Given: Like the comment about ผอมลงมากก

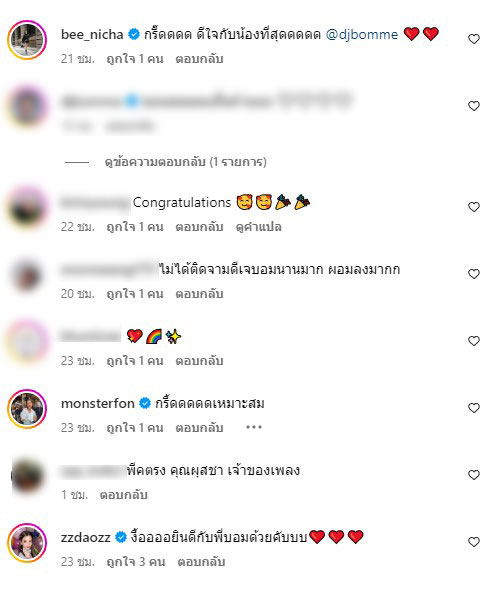Looking at the screenshot, I should [474, 274].
